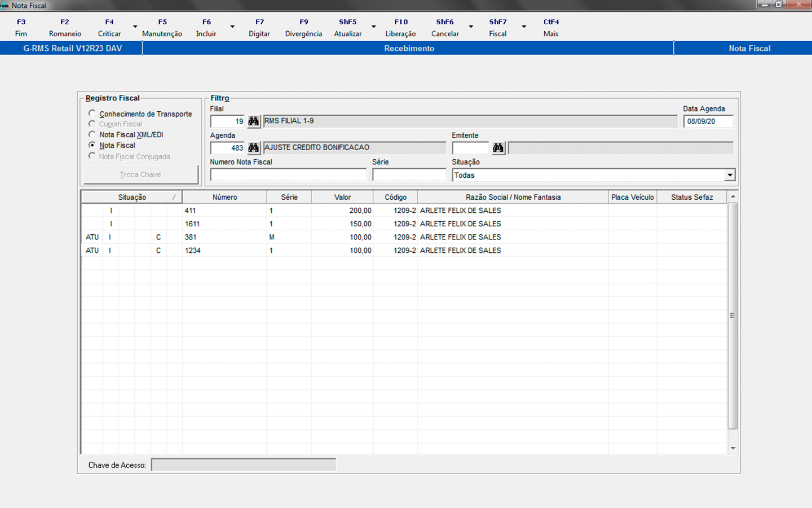Image resolution: width=812 pixels, height=508 pixels.
Task: Open the CtF4 Mais menu
Action: [x=551, y=28]
